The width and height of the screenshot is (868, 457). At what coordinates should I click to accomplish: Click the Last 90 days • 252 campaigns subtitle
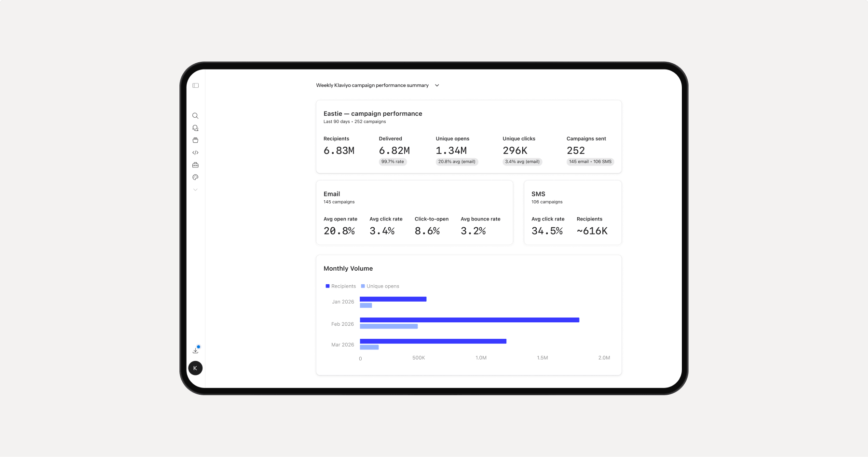355,122
